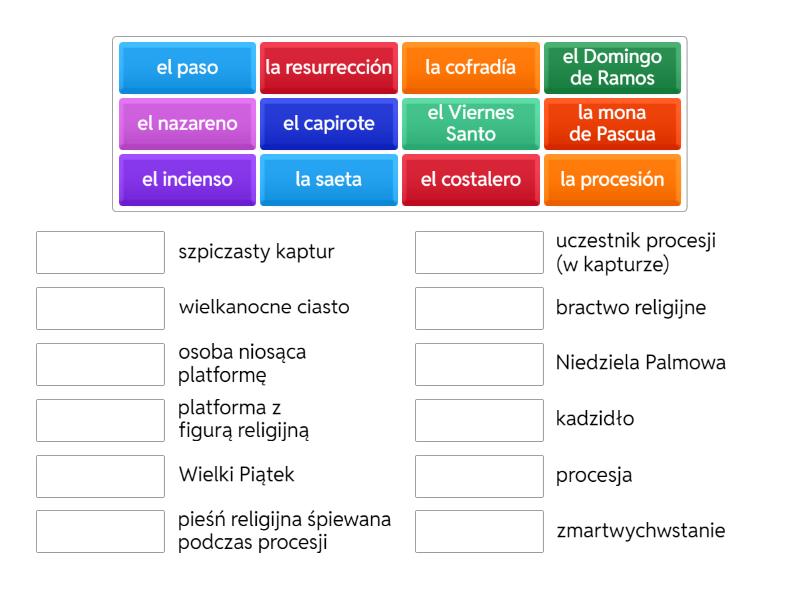Image resolution: width=800 pixels, height=600 pixels.
Task: Pick the light blue 'la saeta' tile
Action: pyautogui.click(x=329, y=180)
